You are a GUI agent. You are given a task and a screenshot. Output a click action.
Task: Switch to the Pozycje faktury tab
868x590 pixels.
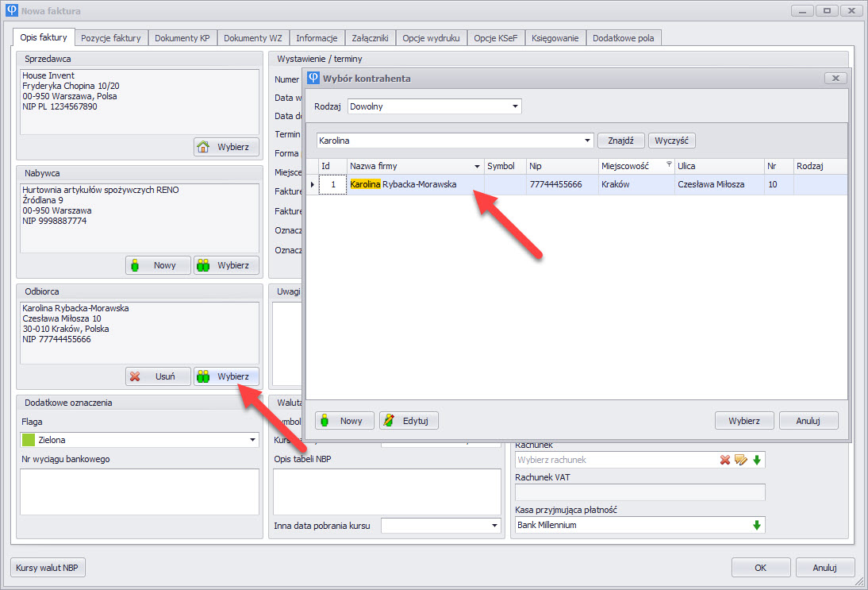pos(111,37)
